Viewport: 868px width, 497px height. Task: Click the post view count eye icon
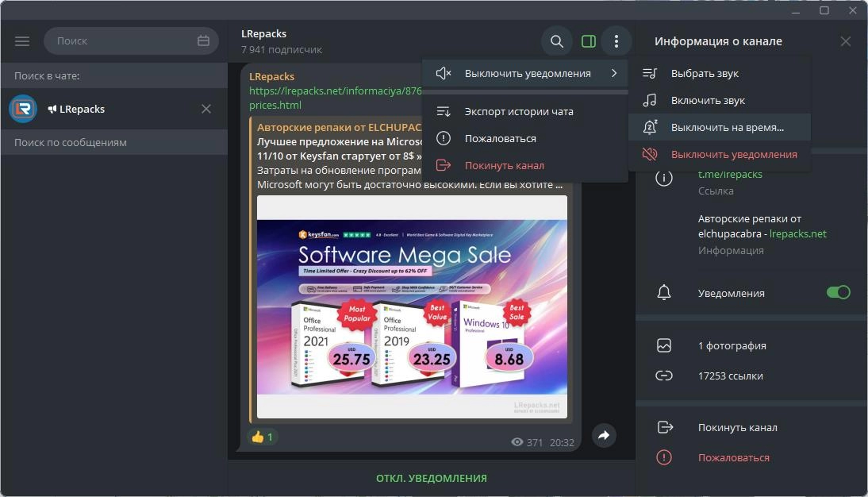click(517, 442)
